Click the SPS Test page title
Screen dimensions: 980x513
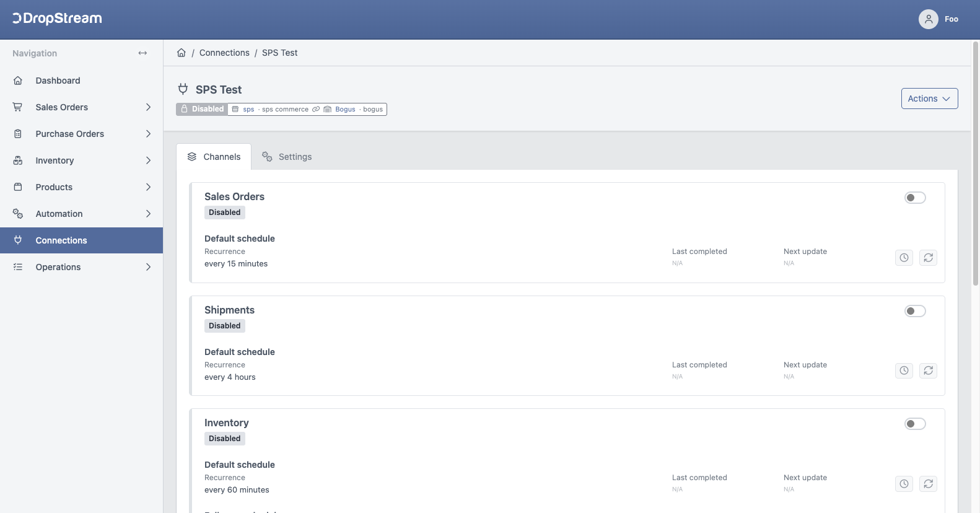pos(219,90)
